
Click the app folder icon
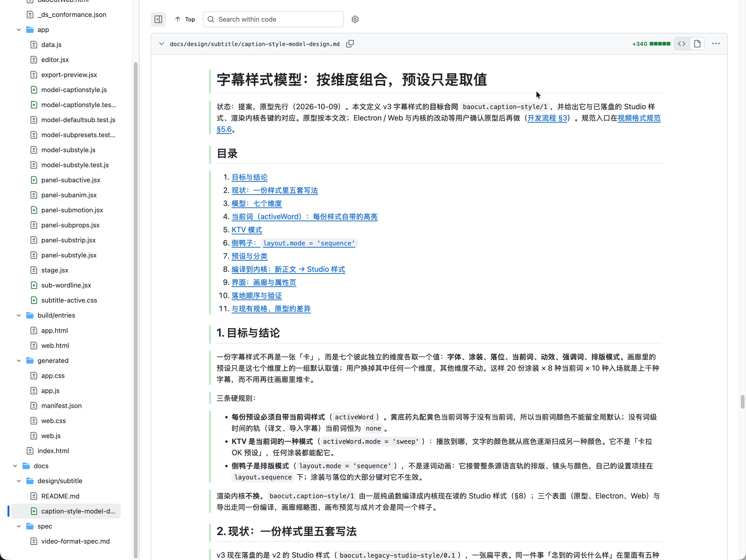point(30,30)
